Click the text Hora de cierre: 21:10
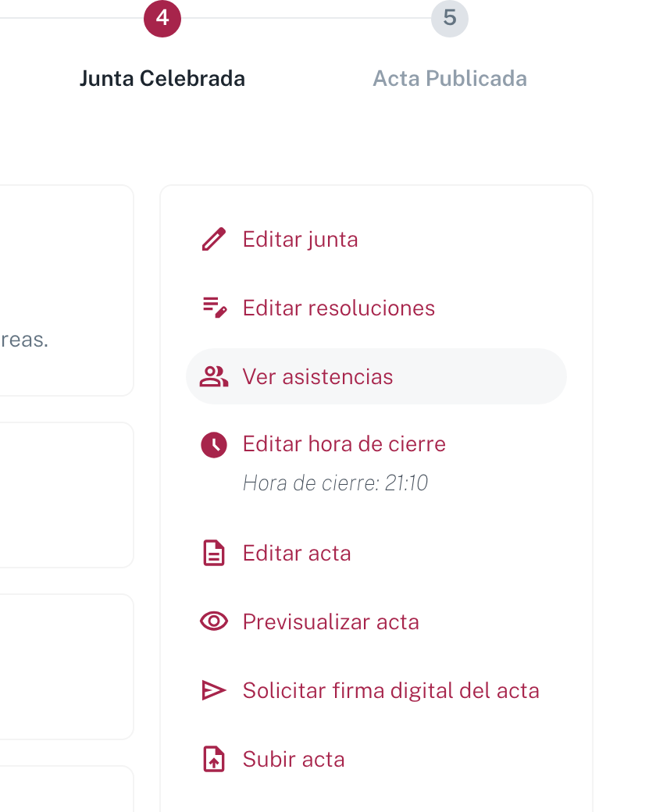 [335, 483]
